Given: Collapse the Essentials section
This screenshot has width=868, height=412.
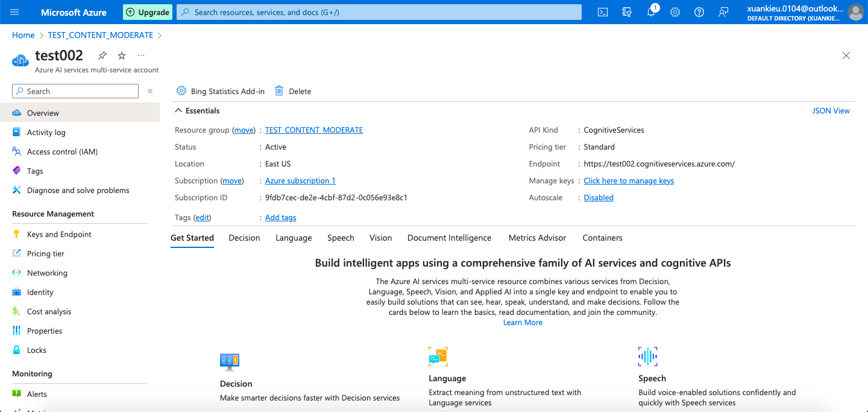Looking at the screenshot, I should (178, 110).
